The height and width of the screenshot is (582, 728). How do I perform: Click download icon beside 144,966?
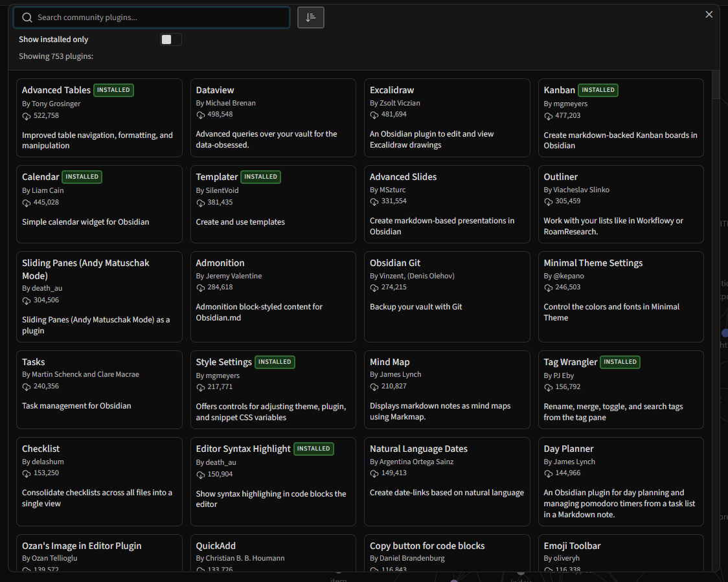tap(549, 473)
